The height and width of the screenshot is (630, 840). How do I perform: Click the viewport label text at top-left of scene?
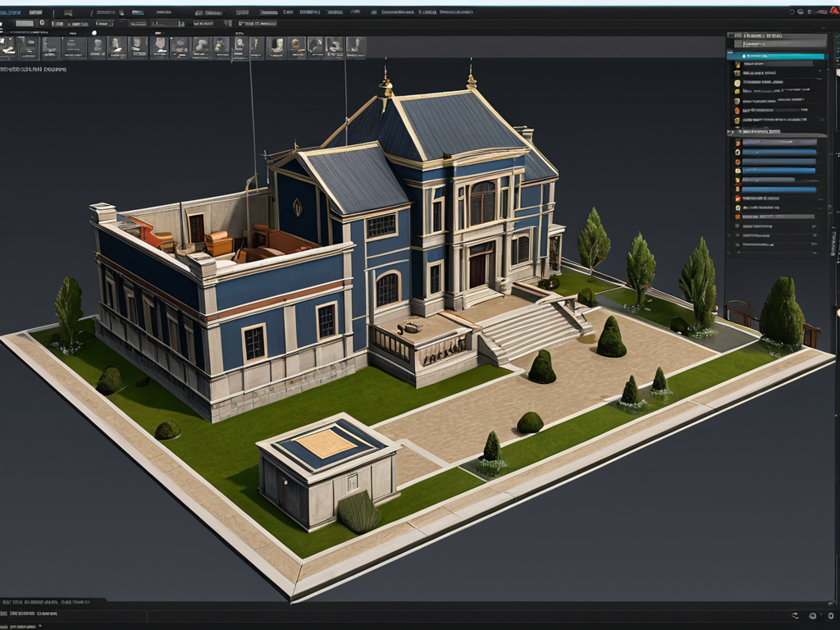coord(33,70)
